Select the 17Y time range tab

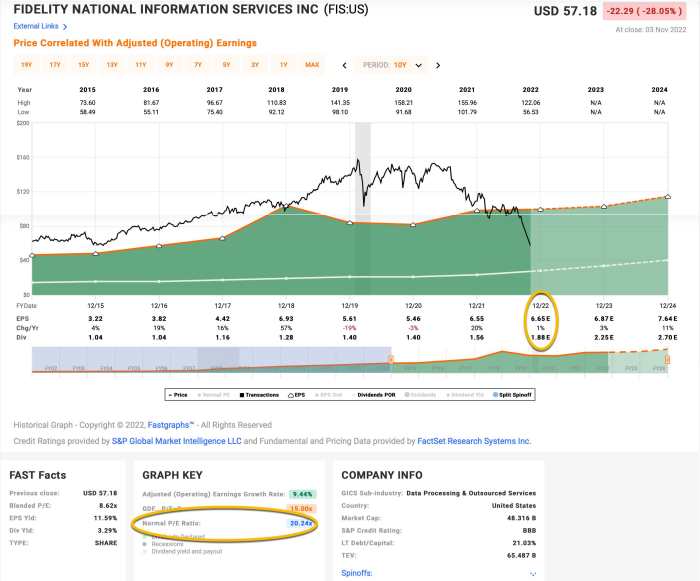pyautogui.click(x=55, y=65)
